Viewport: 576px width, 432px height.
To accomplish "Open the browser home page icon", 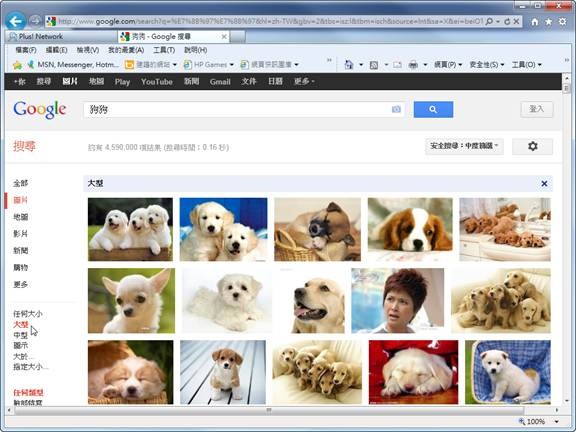I will 535,22.
